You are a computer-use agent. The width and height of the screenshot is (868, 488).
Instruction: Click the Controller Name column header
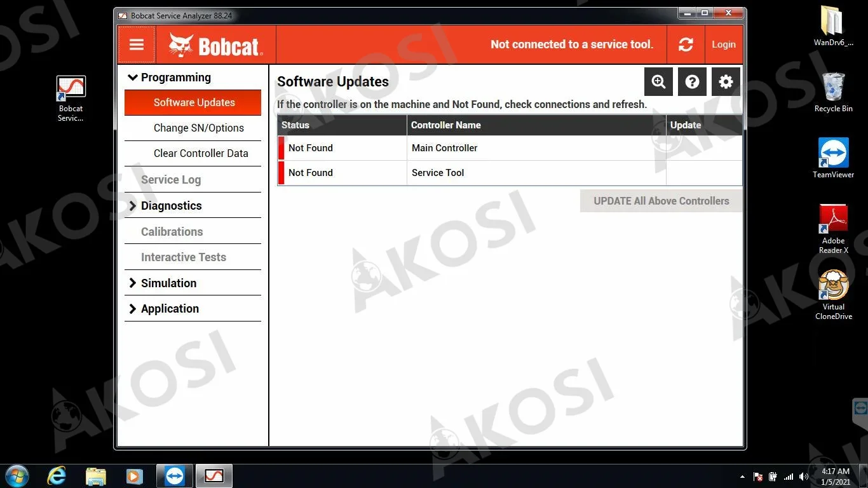(x=536, y=125)
